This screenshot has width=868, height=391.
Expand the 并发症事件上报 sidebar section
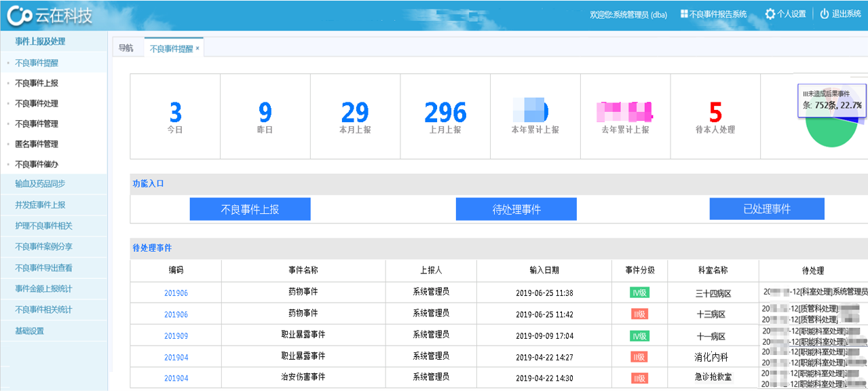coord(40,205)
